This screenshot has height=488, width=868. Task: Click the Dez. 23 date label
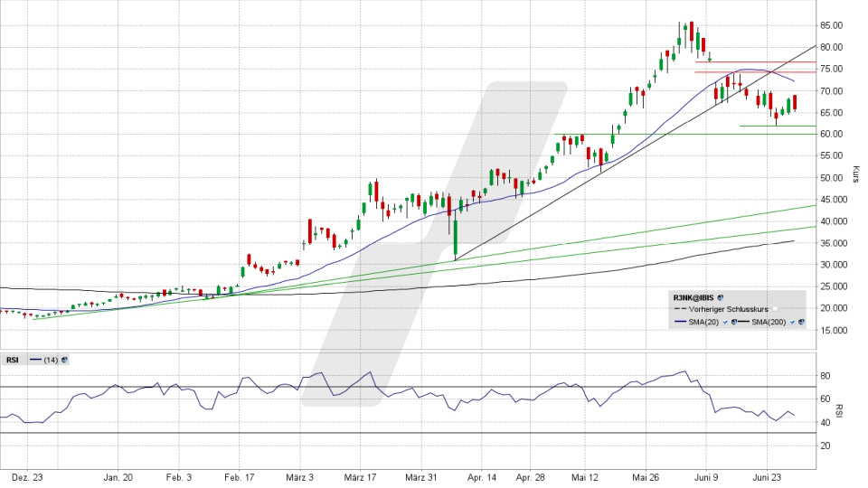27,477
